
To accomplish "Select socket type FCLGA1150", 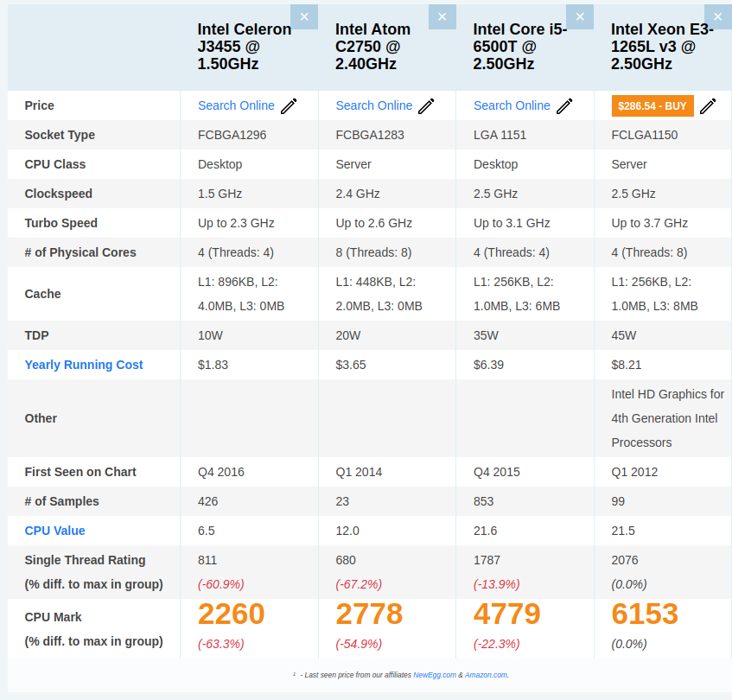I will 645,136.
